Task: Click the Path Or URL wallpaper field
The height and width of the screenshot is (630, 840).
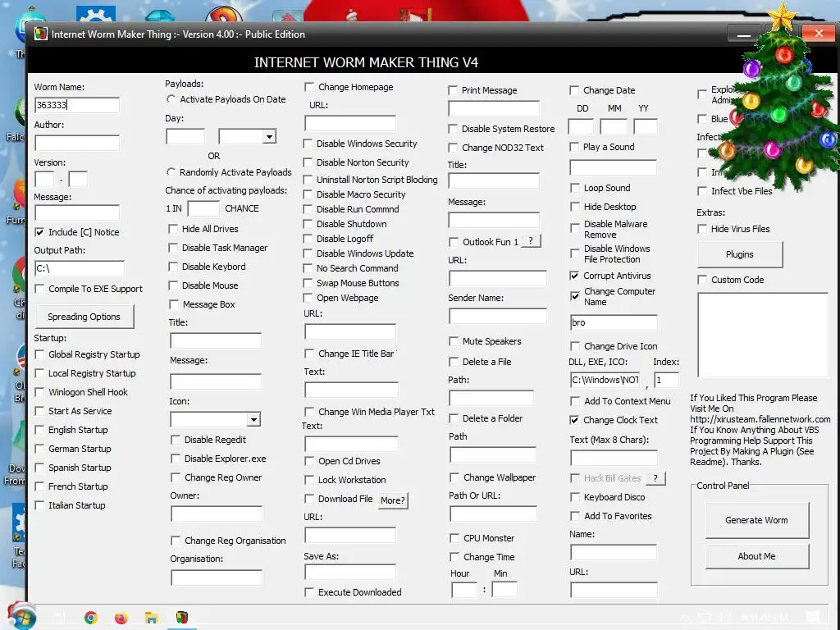Action: click(x=493, y=514)
